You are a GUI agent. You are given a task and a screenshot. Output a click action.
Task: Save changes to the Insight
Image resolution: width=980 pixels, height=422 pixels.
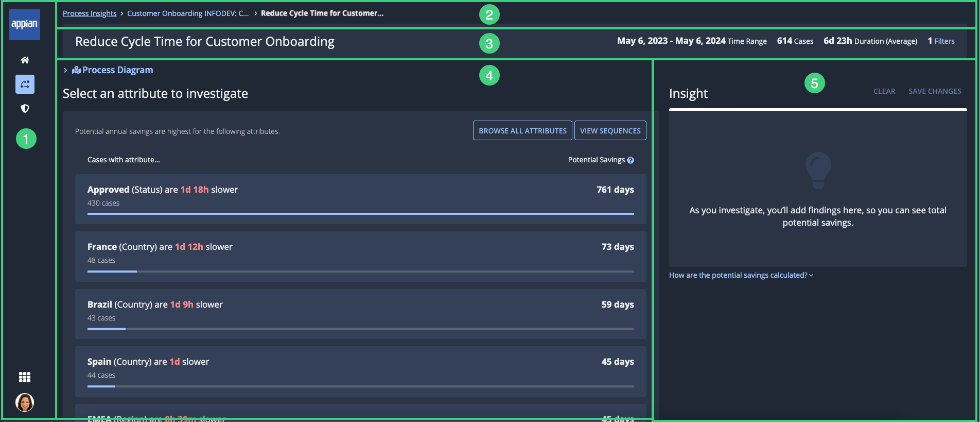(935, 91)
